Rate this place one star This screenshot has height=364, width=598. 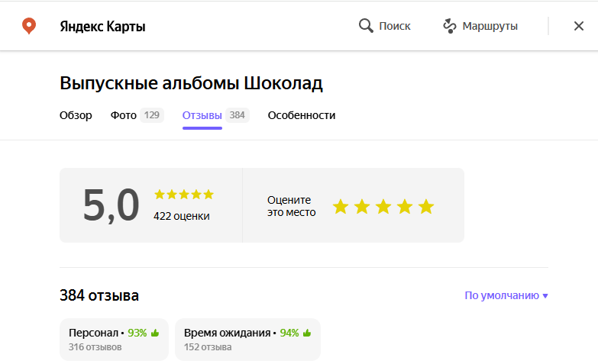point(341,207)
